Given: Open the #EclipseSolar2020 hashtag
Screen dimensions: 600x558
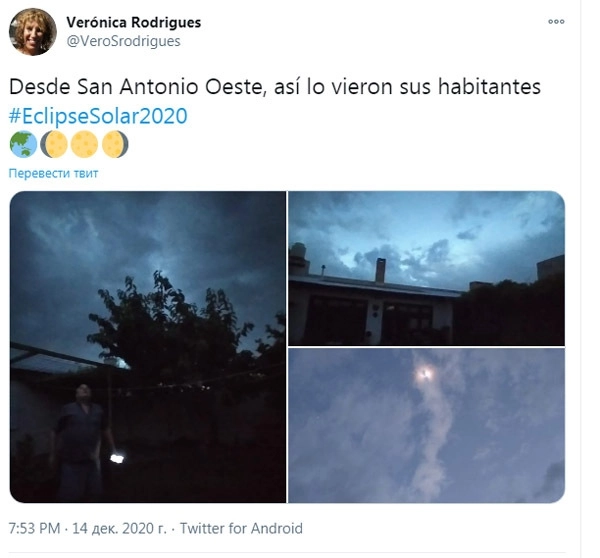Looking at the screenshot, I should pos(98,116).
